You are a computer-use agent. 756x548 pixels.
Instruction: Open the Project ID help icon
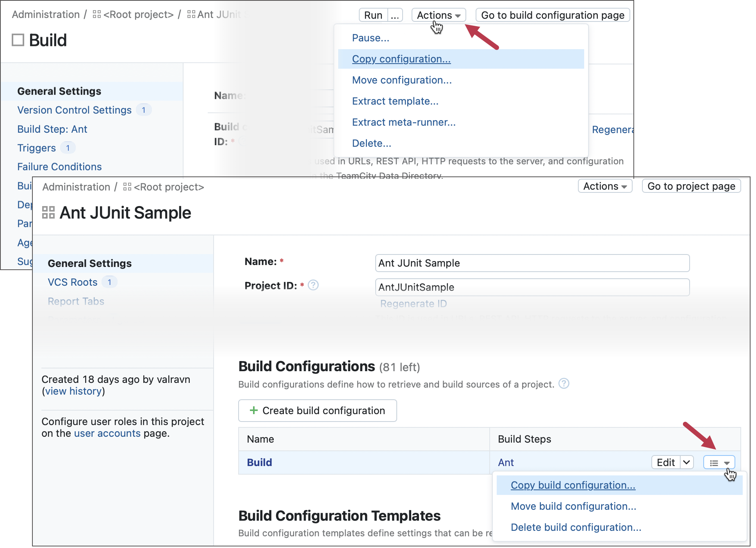(x=313, y=285)
